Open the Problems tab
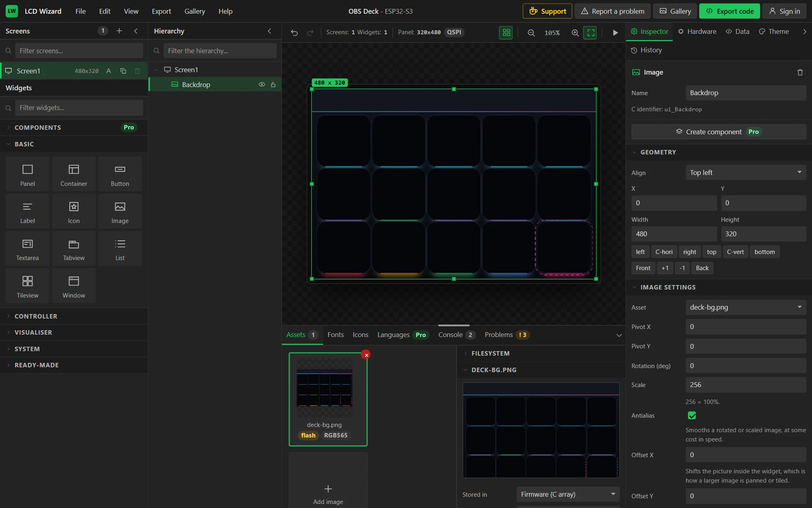 (x=507, y=335)
